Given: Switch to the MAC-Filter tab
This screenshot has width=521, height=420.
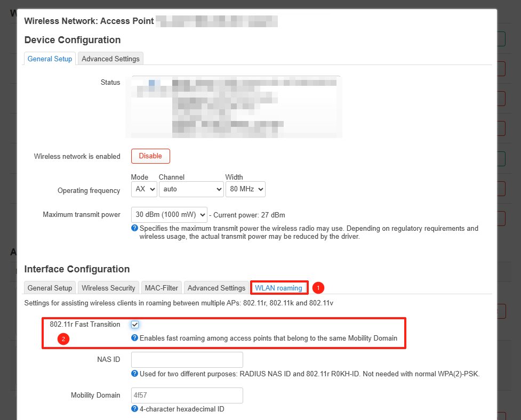Looking at the screenshot, I should [x=162, y=288].
